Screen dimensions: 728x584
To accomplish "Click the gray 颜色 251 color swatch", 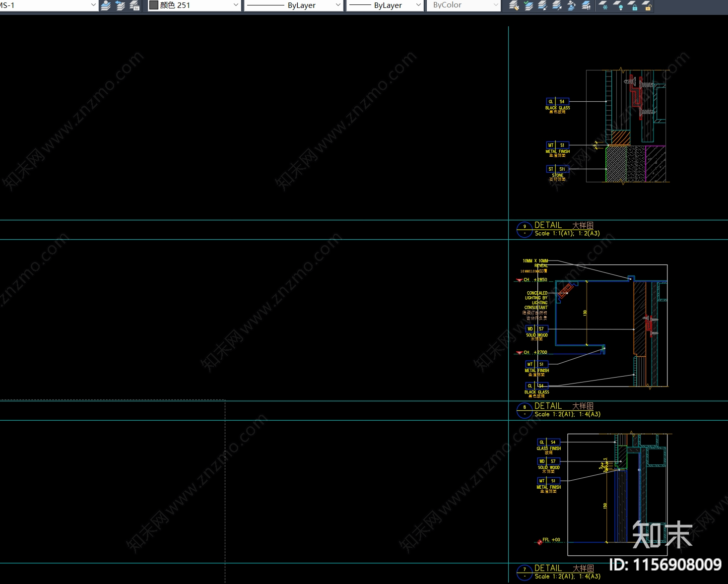I will 154,5.
